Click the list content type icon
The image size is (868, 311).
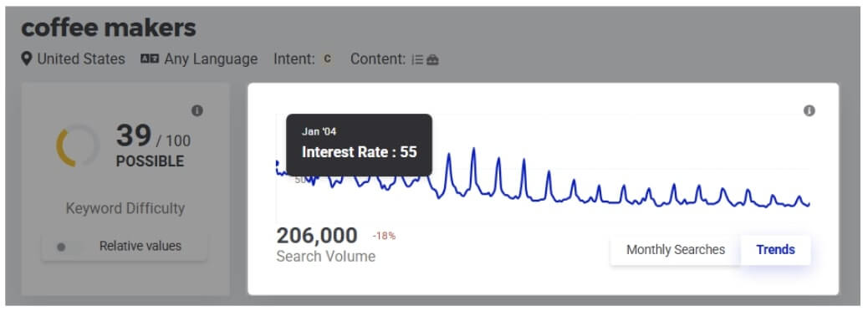(x=416, y=59)
